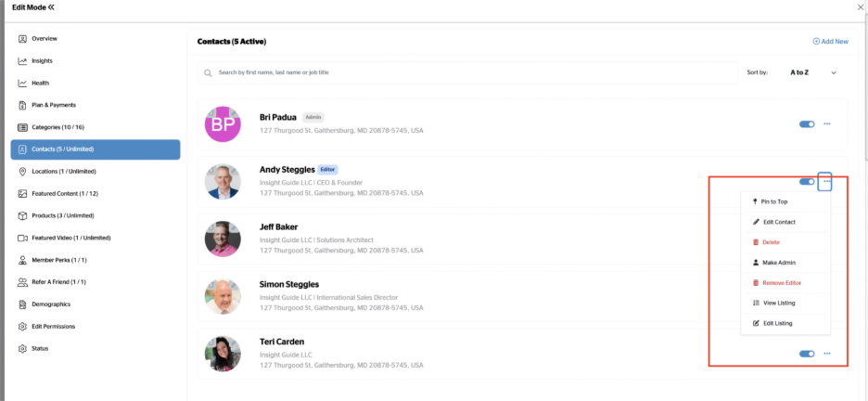Click the contacts search field

464,71
